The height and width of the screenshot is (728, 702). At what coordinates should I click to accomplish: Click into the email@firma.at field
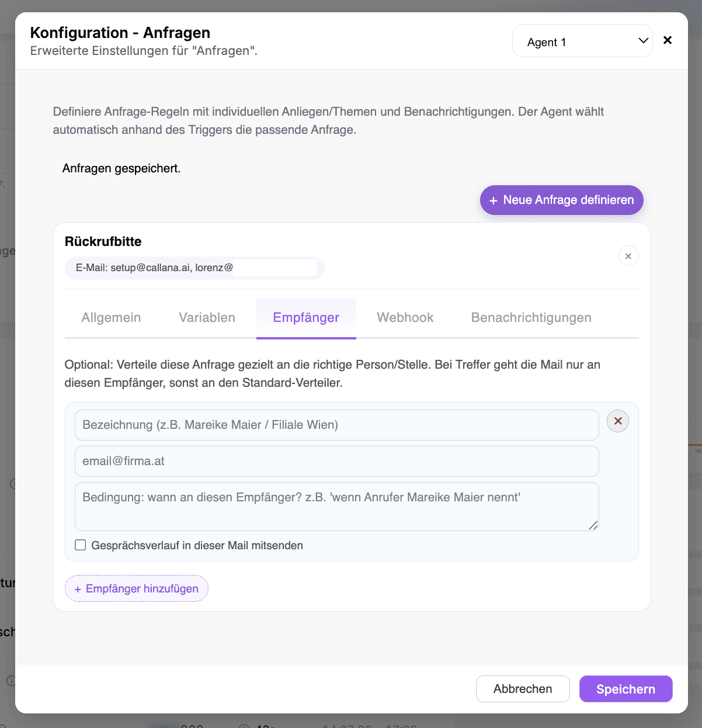(x=337, y=461)
